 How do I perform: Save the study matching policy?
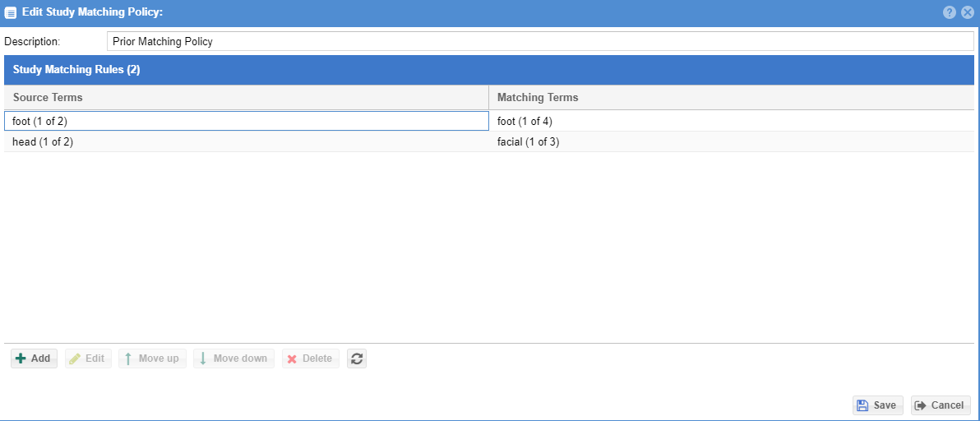coord(877,405)
